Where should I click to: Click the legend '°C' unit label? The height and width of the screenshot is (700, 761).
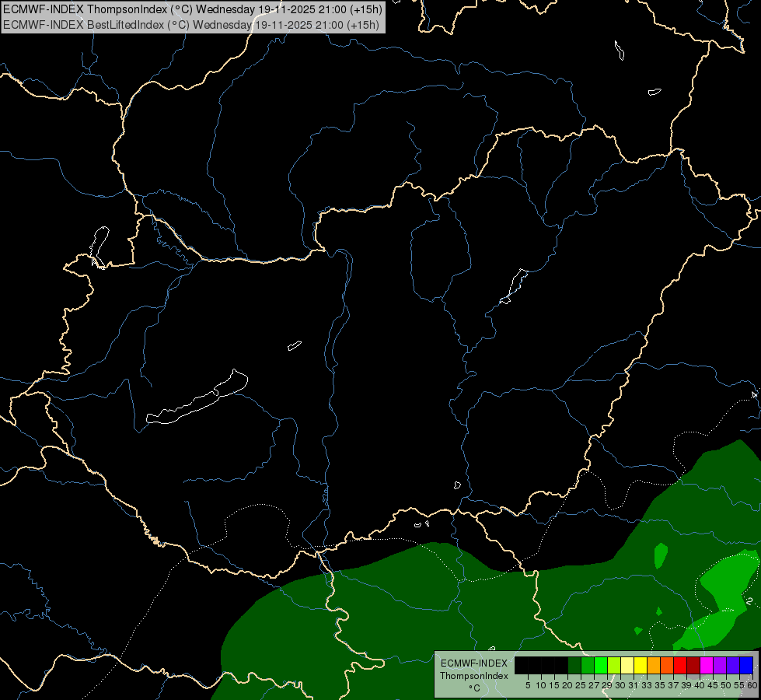[475, 688]
